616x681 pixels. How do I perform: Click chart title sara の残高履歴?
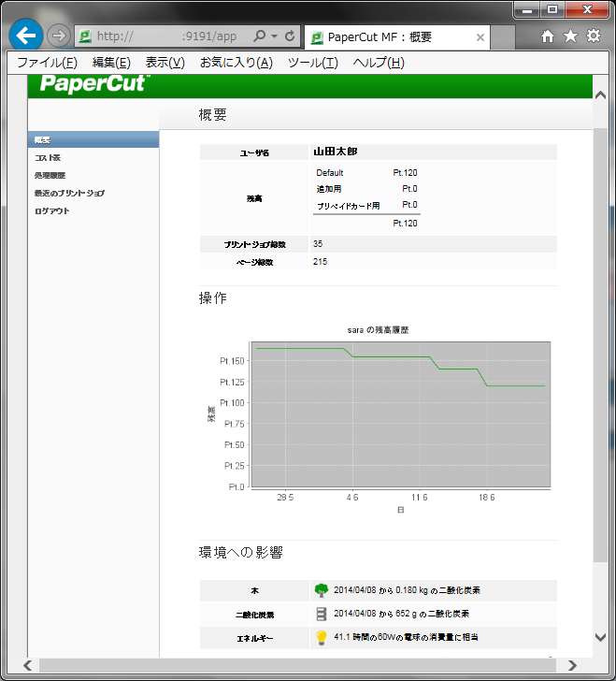pyautogui.click(x=379, y=330)
